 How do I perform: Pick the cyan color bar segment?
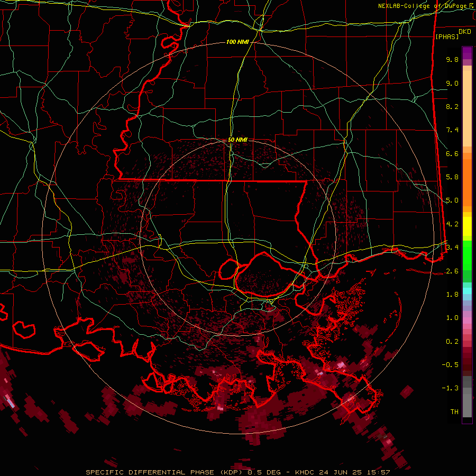(x=467, y=291)
